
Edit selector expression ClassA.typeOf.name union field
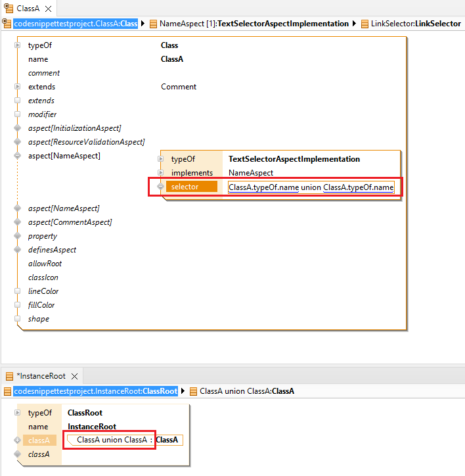311,187
